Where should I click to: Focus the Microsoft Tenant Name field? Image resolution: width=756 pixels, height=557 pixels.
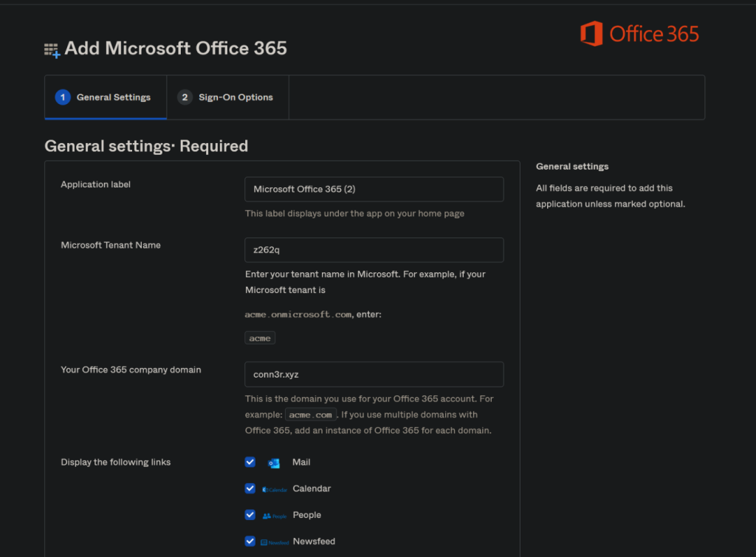[374, 250]
